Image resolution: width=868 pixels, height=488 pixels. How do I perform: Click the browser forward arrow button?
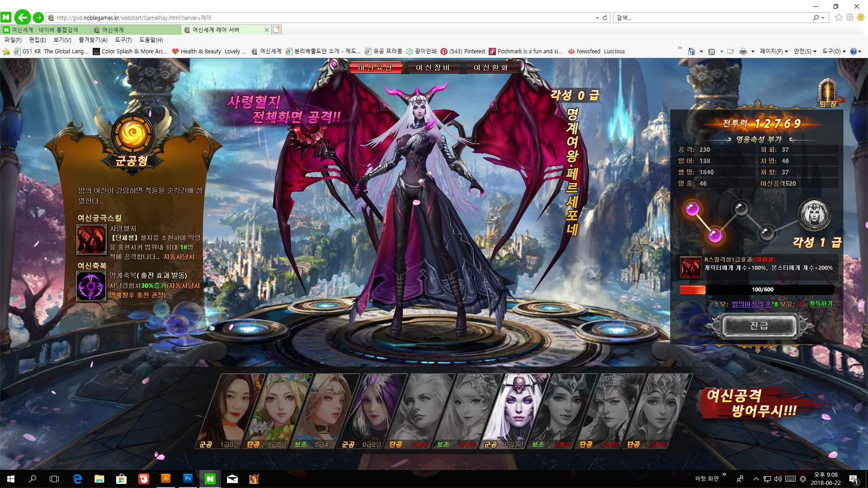coord(38,18)
